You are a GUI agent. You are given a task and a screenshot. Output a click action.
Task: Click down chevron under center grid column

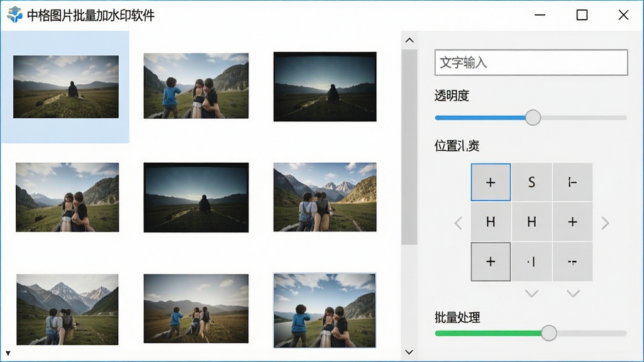(x=531, y=293)
